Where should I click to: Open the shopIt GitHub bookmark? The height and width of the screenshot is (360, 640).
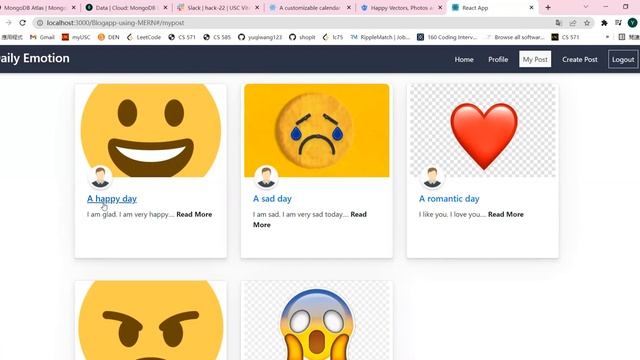point(302,37)
